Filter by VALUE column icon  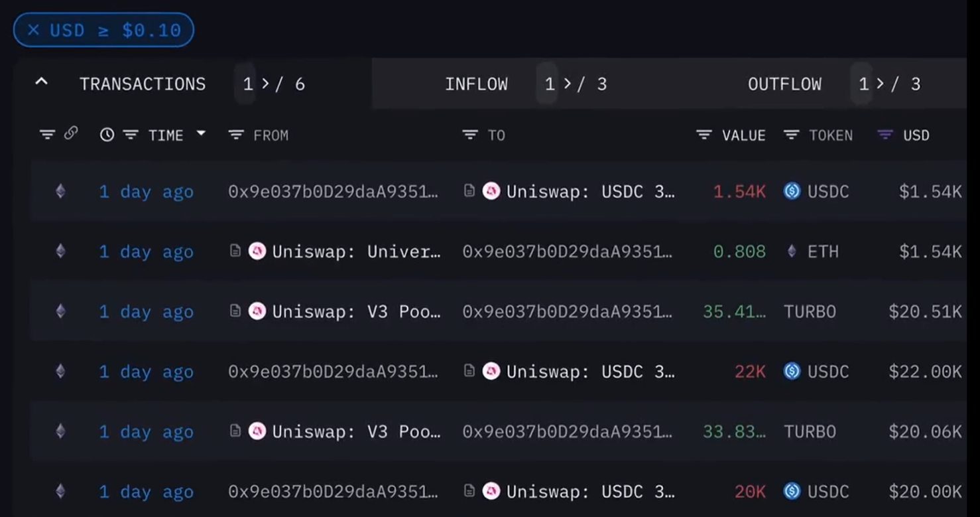(x=704, y=135)
